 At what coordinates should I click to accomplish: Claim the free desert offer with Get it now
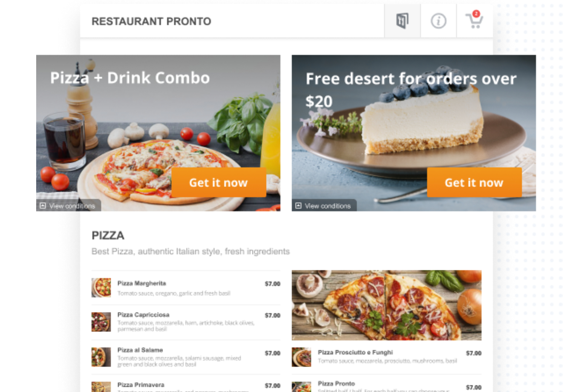coord(474,182)
